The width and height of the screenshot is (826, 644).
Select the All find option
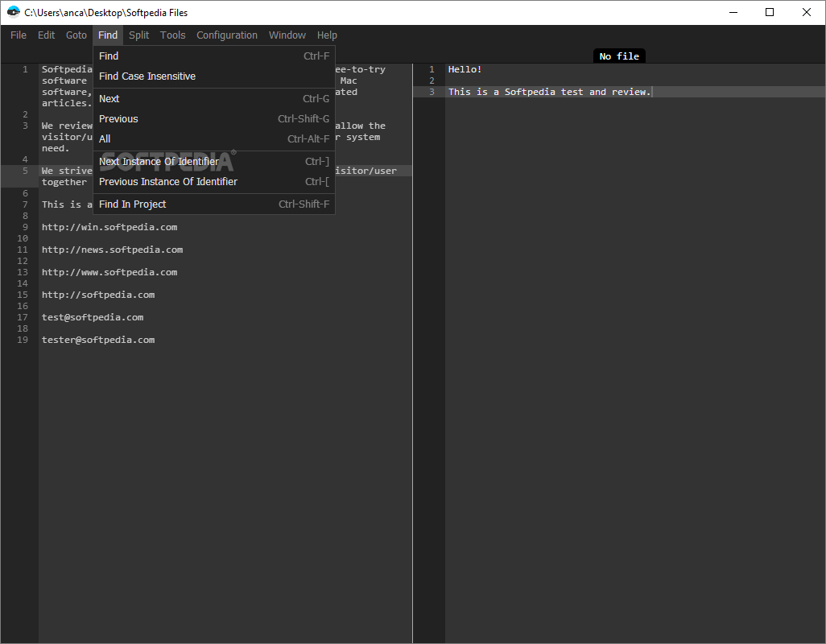click(214, 139)
